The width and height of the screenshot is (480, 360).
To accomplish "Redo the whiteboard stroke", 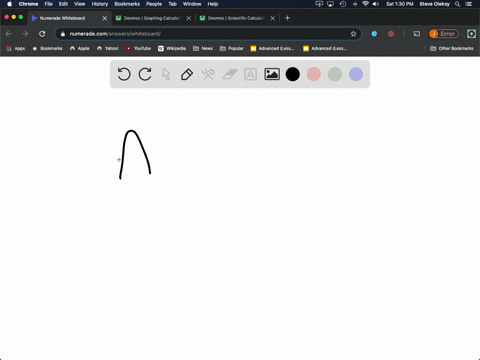I will click(145, 74).
